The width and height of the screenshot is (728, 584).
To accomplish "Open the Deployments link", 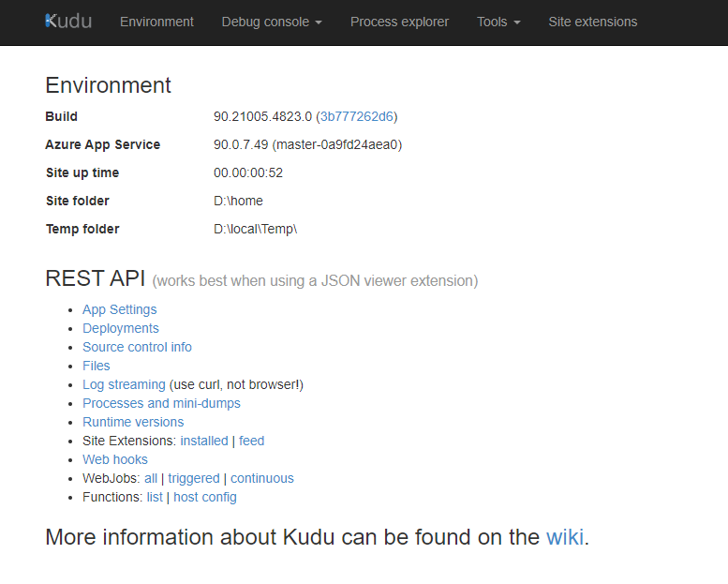I will [121, 328].
